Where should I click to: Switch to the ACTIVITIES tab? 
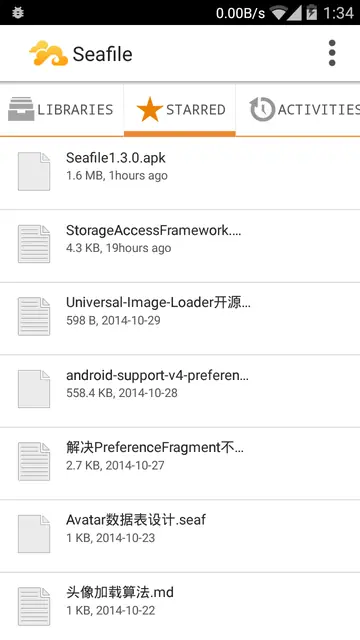(298, 109)
